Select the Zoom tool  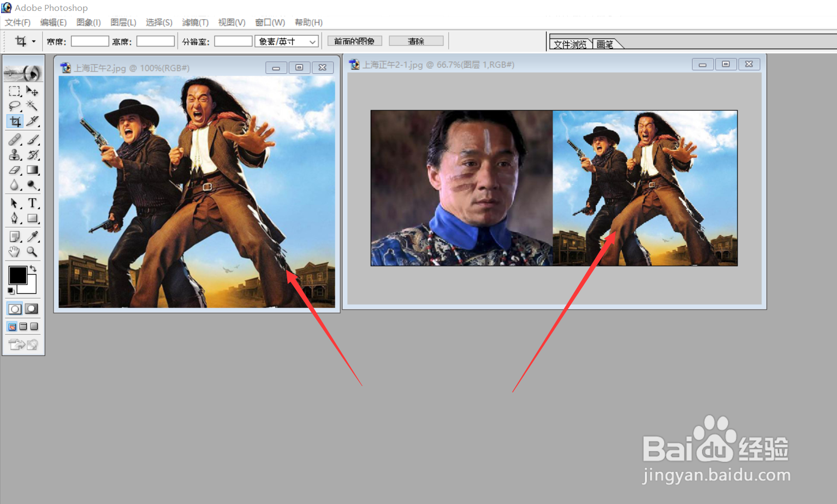[x=32, y=252]
